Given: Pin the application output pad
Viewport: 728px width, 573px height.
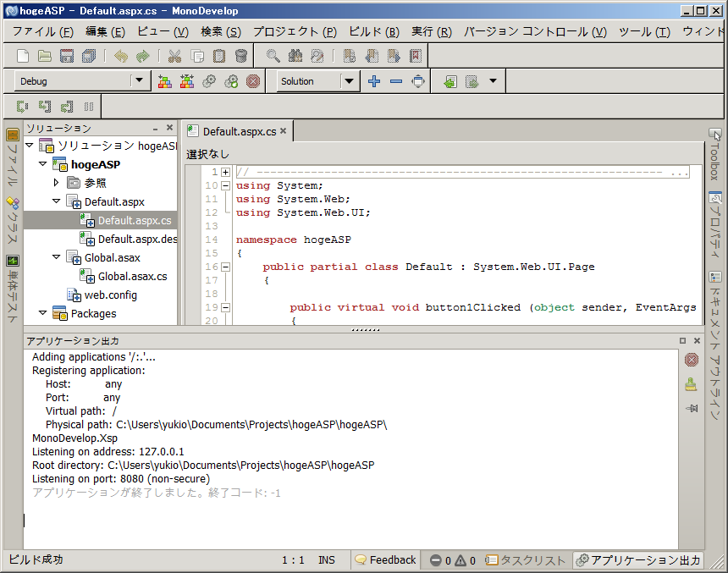Looking at the screenshot, I should tap(691, 408).
